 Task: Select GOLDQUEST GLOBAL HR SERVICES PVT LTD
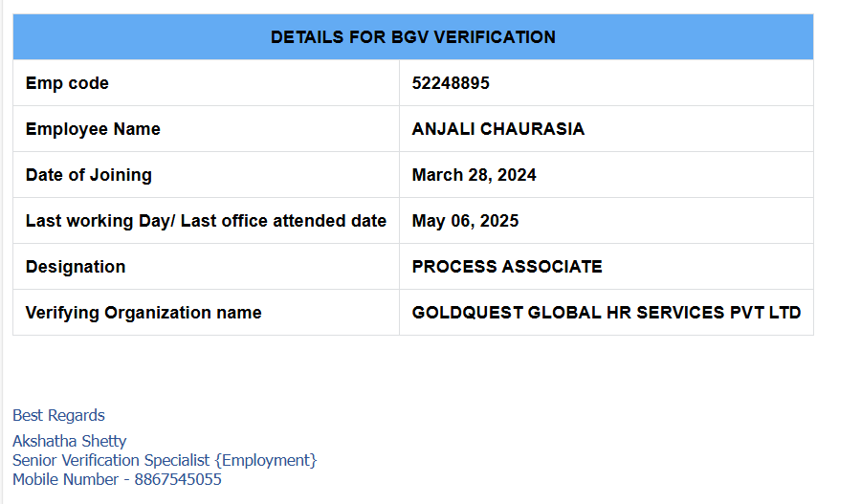coord(606,313)
